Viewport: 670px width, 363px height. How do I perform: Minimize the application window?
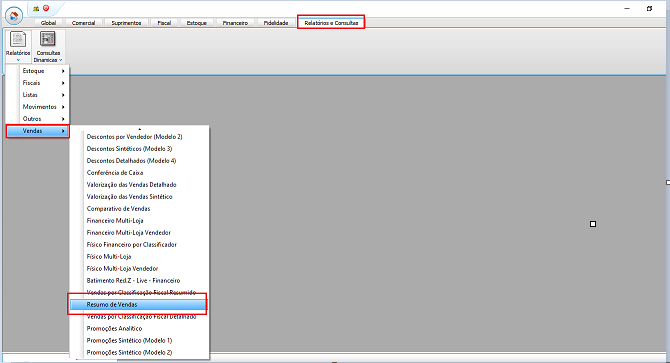(x=627, y=9)
